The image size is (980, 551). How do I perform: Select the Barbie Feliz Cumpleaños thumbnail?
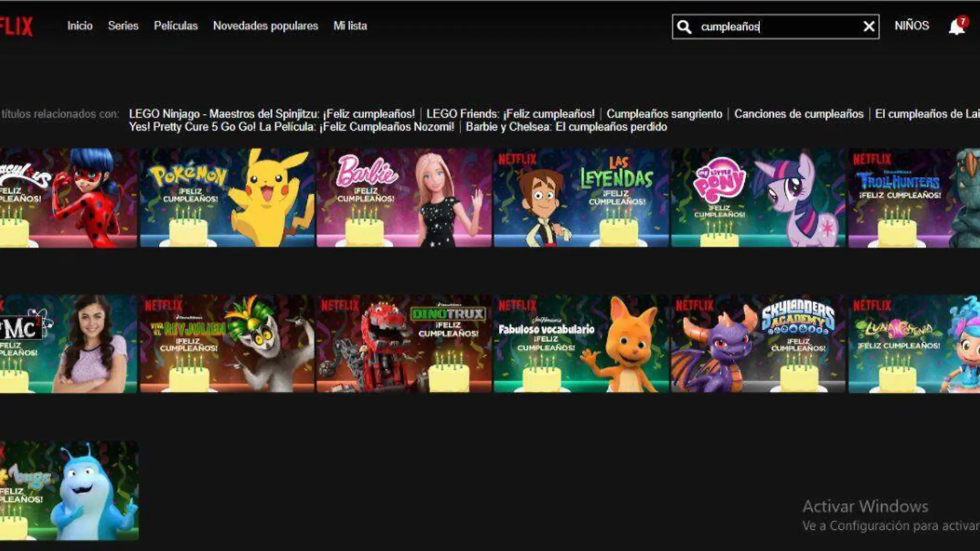[x=404, y=198]
